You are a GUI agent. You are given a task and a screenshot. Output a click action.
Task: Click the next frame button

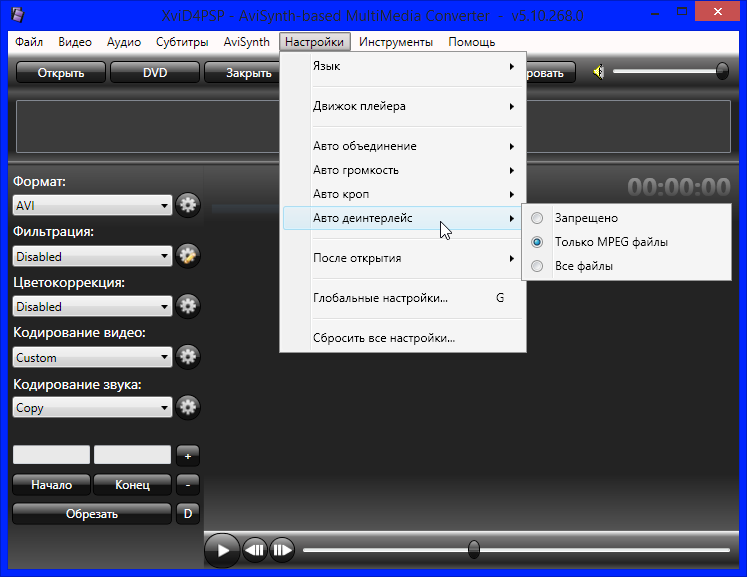[x=282, y=549]
